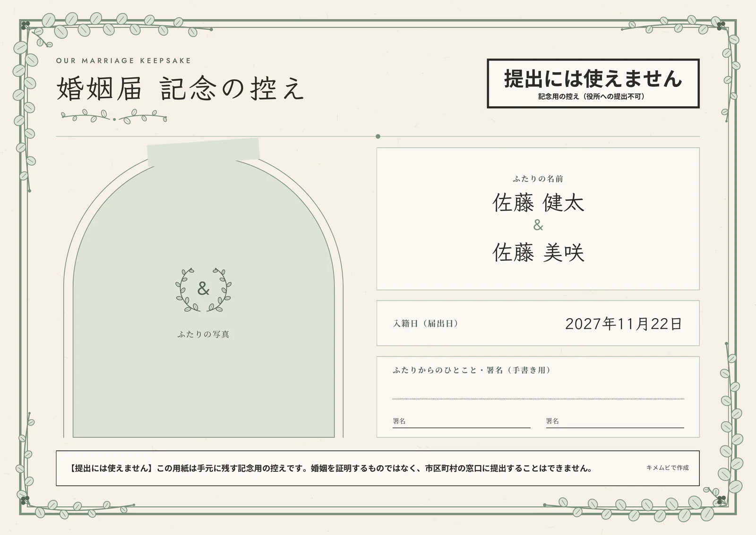Click the name '佐藤 美咲'
The width and height of the screenshot is (756, 535).
coord(538,252)
